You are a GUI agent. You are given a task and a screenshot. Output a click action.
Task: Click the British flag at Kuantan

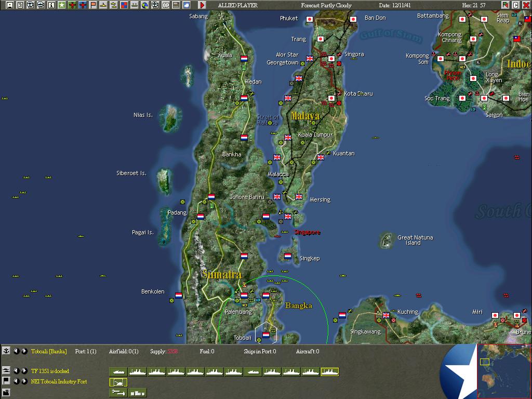click(x=320, y=157)
